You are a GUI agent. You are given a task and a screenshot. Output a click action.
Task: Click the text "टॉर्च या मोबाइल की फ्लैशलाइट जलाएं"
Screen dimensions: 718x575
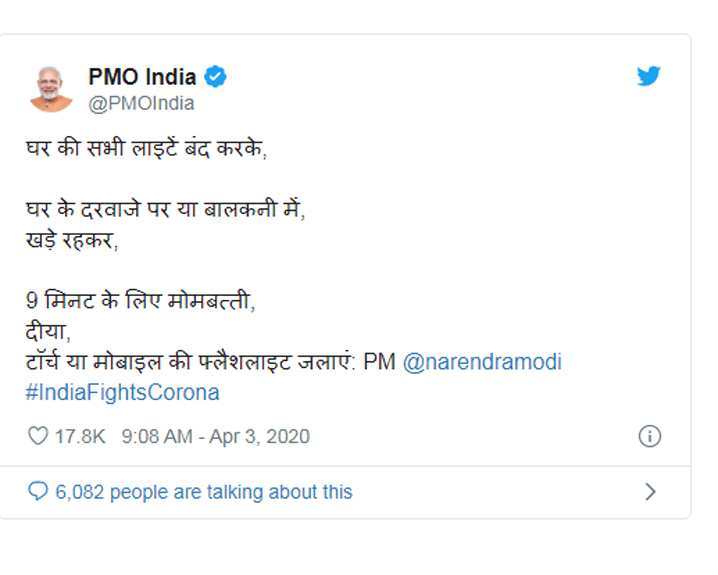[190, 362]
